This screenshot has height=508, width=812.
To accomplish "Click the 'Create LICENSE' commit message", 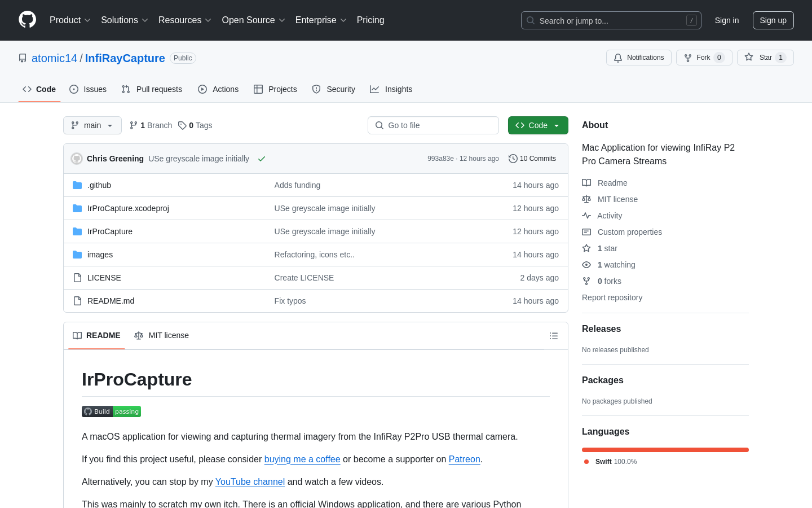I will pos(304,278).
